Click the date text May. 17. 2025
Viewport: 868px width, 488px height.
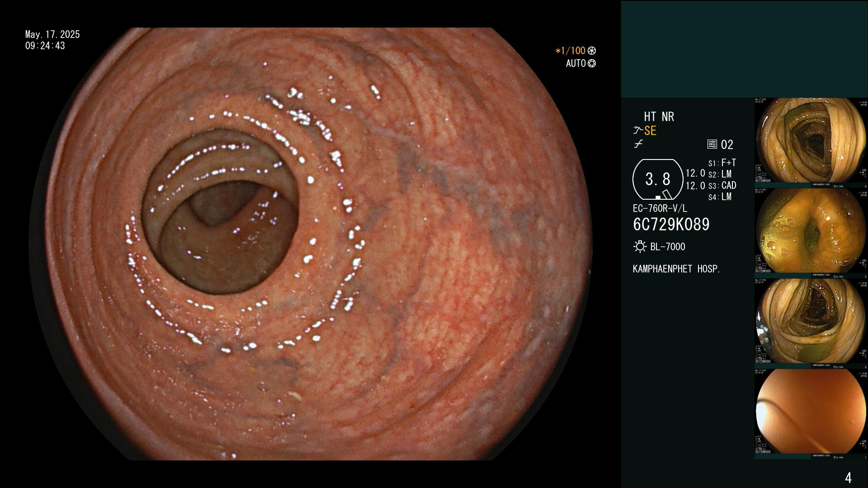point(52,35)
